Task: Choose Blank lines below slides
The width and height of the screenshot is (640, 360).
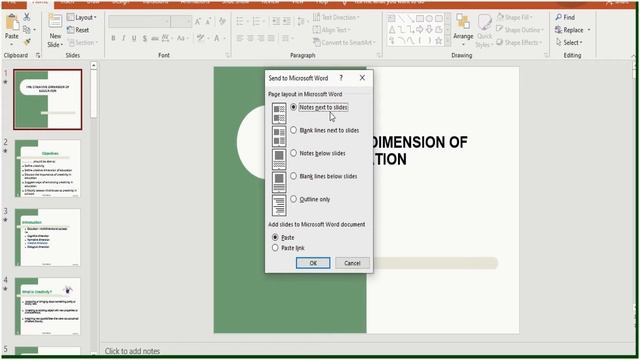Action: click(324, 176)
